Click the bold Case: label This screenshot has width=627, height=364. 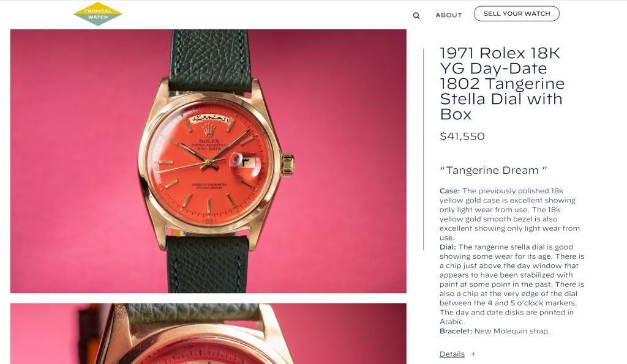click(x=449, y=191)
